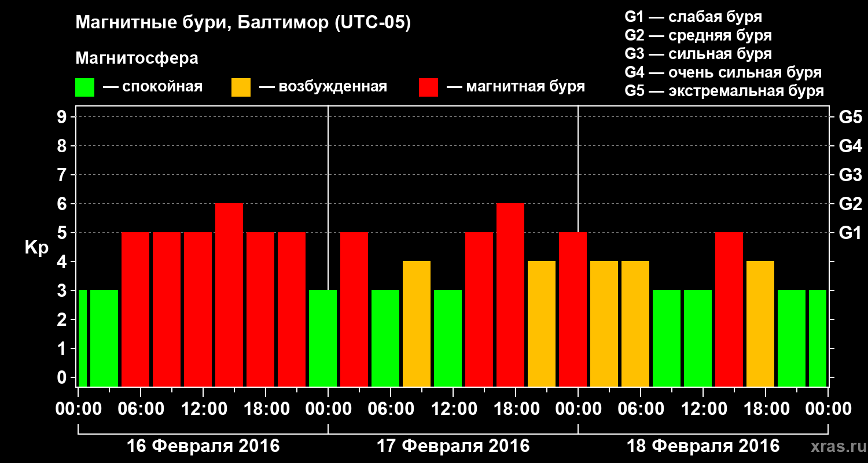
Task: Click the red bar crossing midnight into 18 February
Action: [573, 309]
